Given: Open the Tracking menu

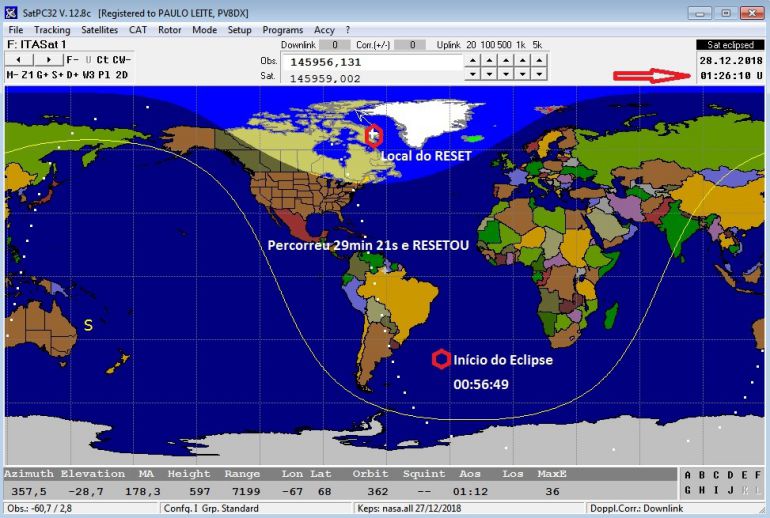Looking at the screenshot, I should [52, 30].
